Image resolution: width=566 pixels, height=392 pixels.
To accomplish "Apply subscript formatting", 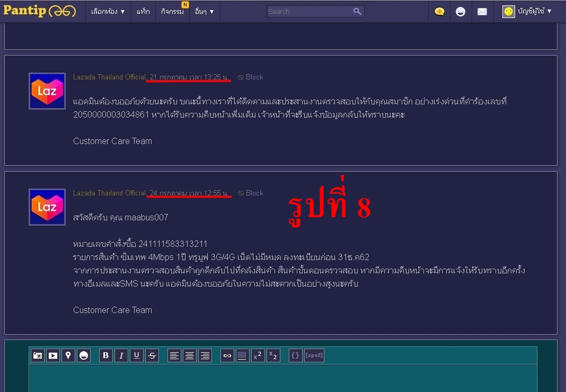I will tap(273, 355).
